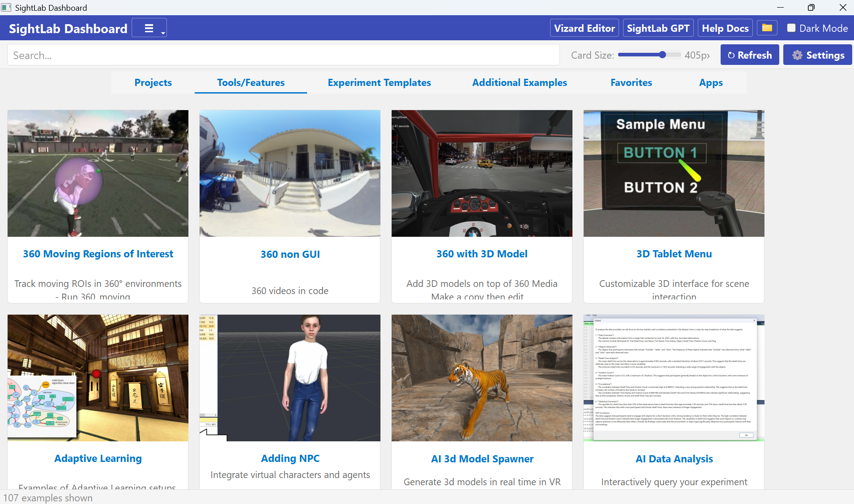Select the Apps tab
Image resolution: width=854 pixels, height=504 pixels.
pos(711,83)
